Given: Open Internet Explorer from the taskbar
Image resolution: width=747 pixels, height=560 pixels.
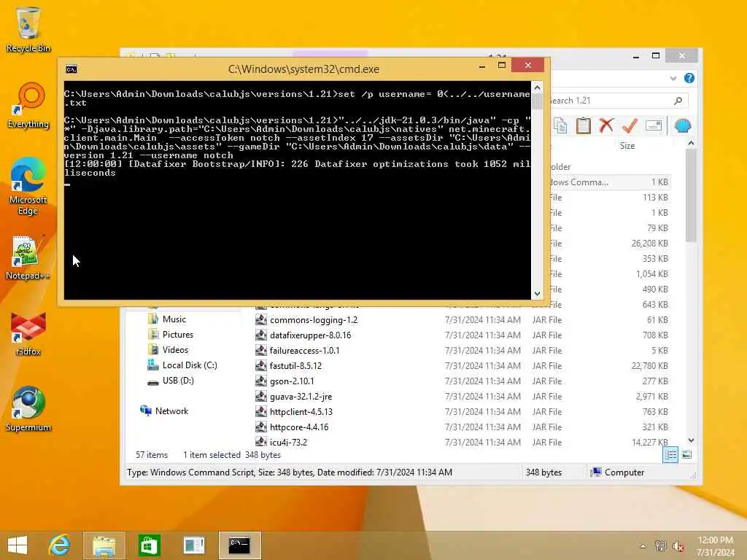Looking at the screenshot, I should 59,545.
